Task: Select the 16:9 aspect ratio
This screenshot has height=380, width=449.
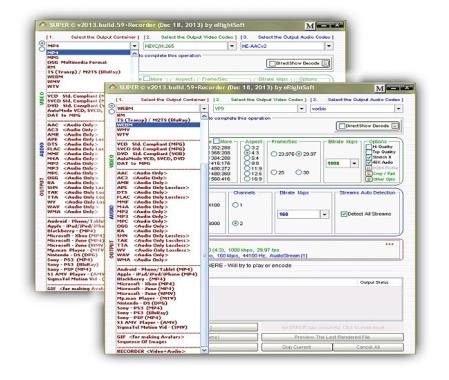Action: click(x=247, y=179)
